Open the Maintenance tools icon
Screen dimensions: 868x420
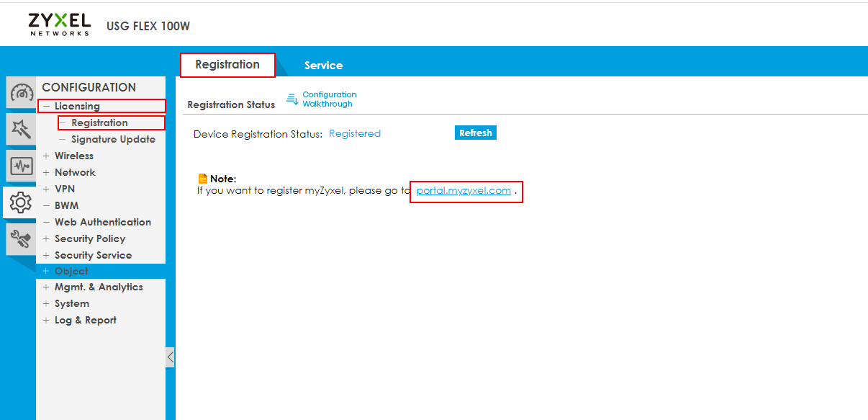click(21, 239)
